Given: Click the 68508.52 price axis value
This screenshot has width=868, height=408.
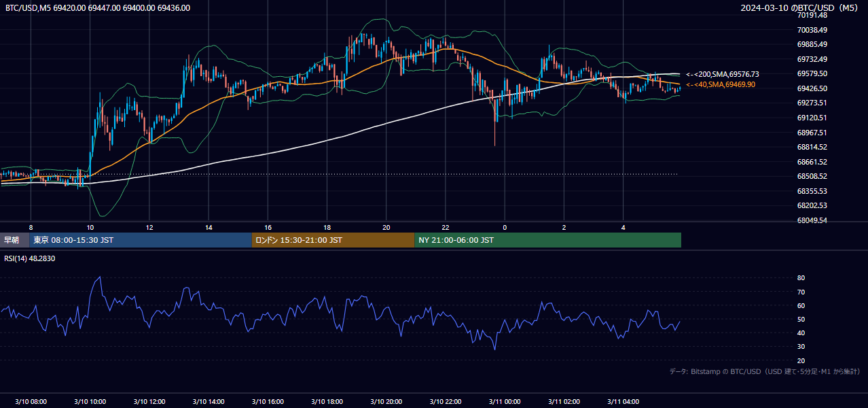Looking at the screenshot, I should (x=812, y=176).
